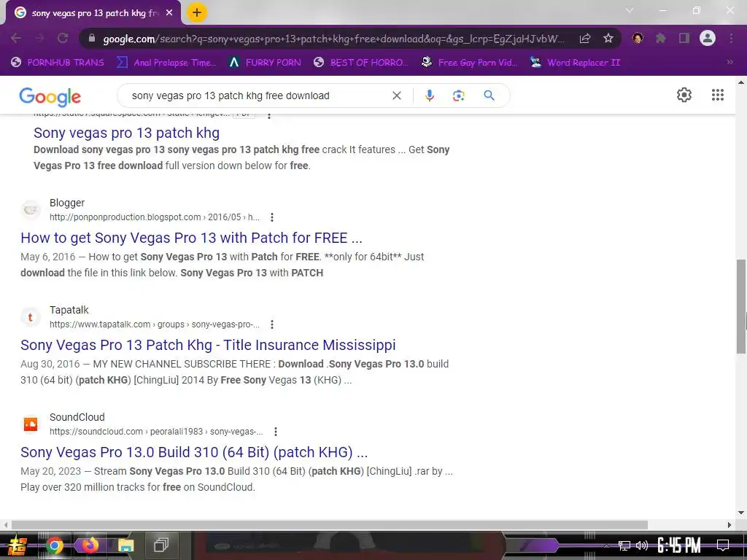The image size is (747, 560).
Task: Clear the Google search box text
Action: 396,96
